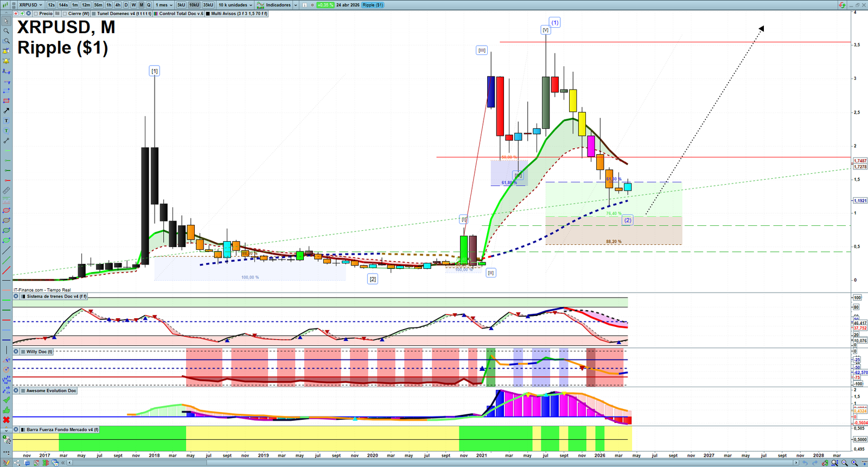Select the magnifier zoom tool

pyautogui.click(x=6, y=31)
